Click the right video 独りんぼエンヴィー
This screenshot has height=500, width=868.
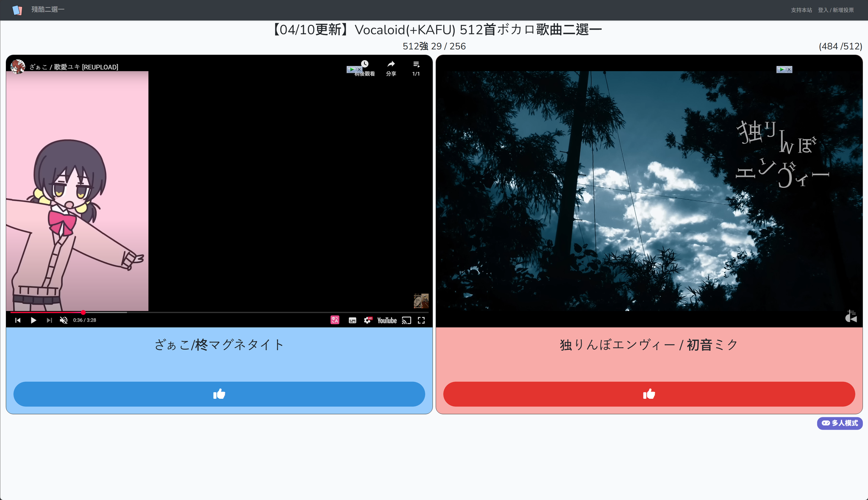pyautogui.click(x=649, y=191)
